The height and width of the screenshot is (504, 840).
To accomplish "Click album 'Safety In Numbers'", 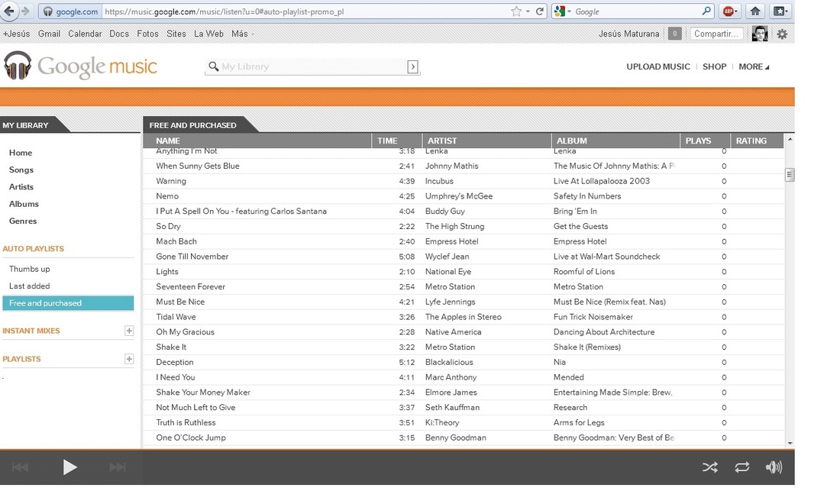I will (587, 196).
